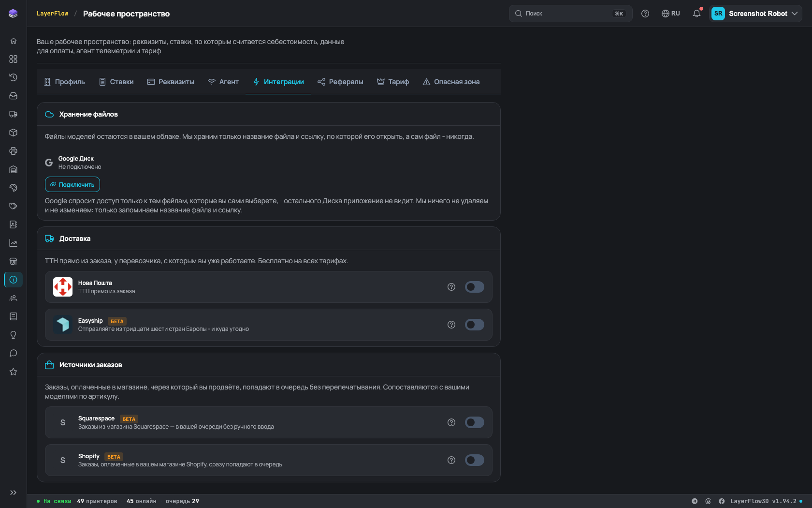Enable the Нова Пошта toggle
The image size is (812, 508).
click(475, 287)
